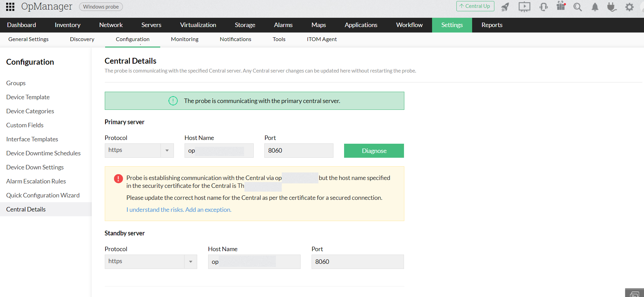This screenshot has height=297, width=644.
Task: Open the gift box what's new icon
Action: click(561, 6)
